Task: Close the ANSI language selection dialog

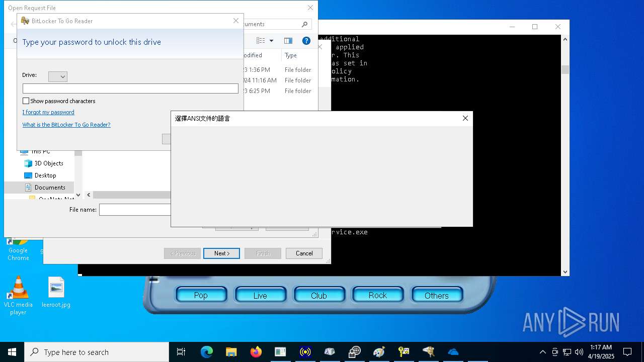Action: [465, 118]
